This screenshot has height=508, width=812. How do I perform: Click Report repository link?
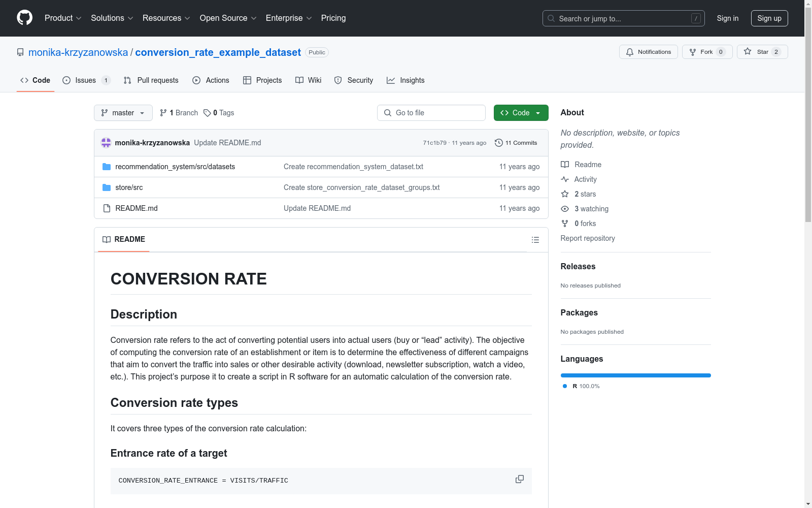(588, 238)
